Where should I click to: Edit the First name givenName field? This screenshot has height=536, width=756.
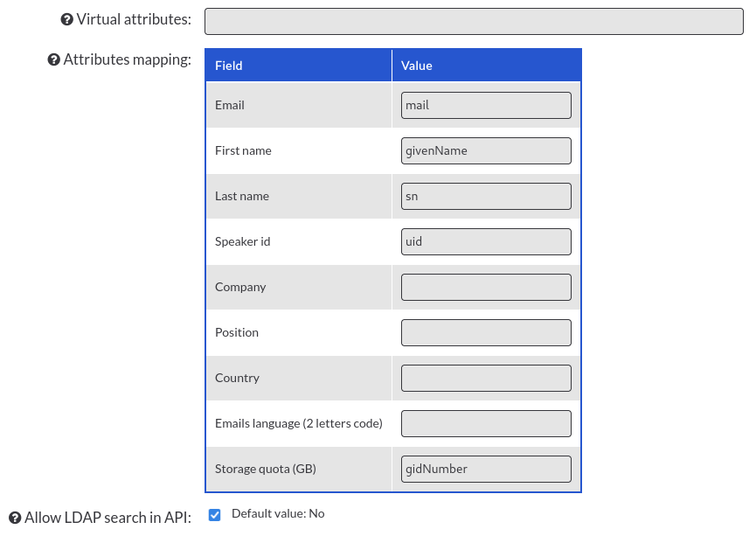(486, 150)
